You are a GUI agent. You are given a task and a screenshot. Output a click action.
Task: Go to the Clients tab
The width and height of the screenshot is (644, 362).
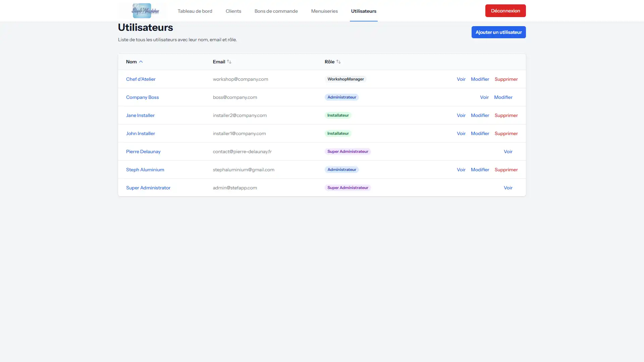[233, 11]
